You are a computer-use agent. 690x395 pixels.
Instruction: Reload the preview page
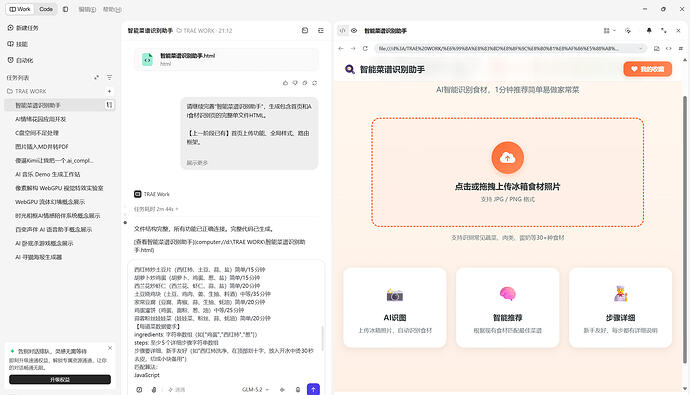365,48
